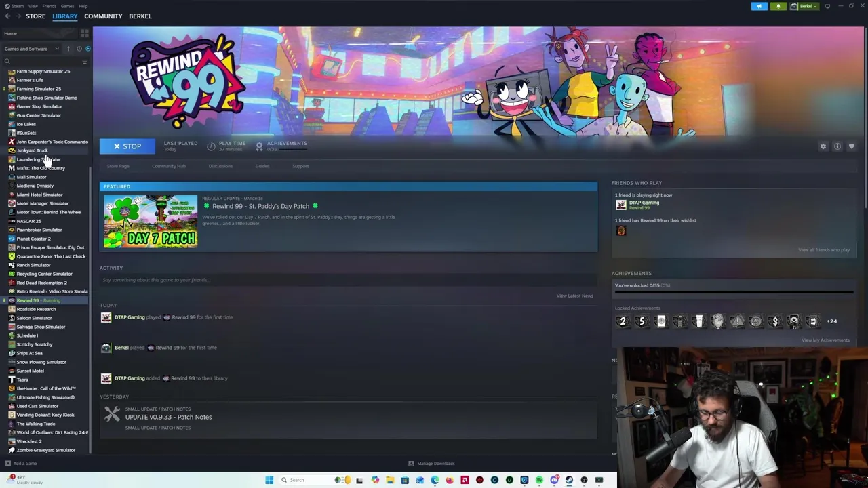Stop the running Rewind 99 game

click(x=127, y=146)
